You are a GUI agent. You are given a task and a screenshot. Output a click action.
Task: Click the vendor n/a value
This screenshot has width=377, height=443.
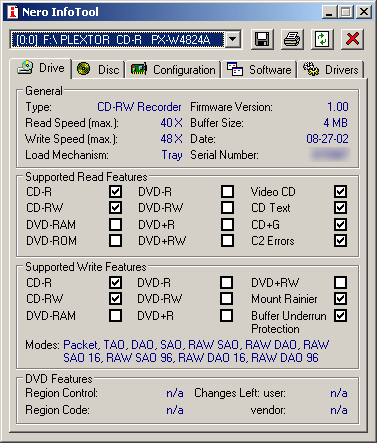coord(339,410)
